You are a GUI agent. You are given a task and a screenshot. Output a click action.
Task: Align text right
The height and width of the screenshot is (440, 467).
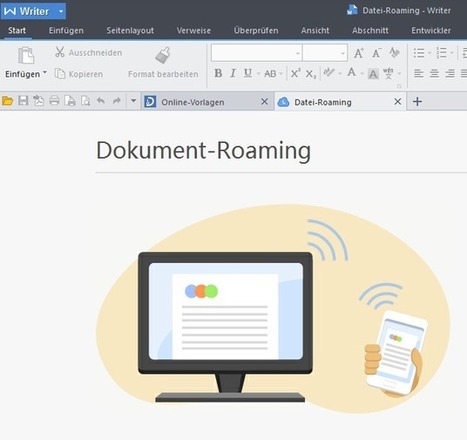(450, 73)
